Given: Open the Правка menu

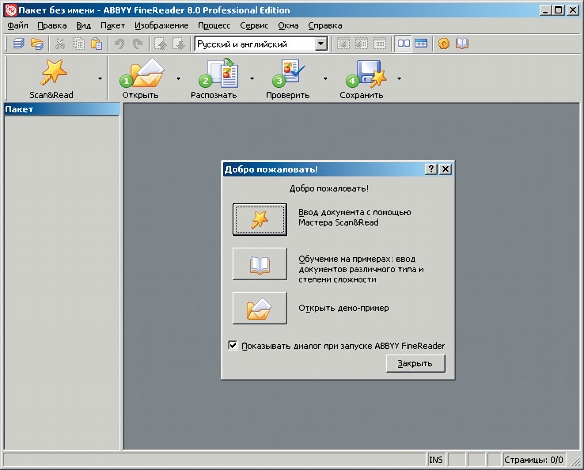Looking at the screenshot, I should point(52,26).
